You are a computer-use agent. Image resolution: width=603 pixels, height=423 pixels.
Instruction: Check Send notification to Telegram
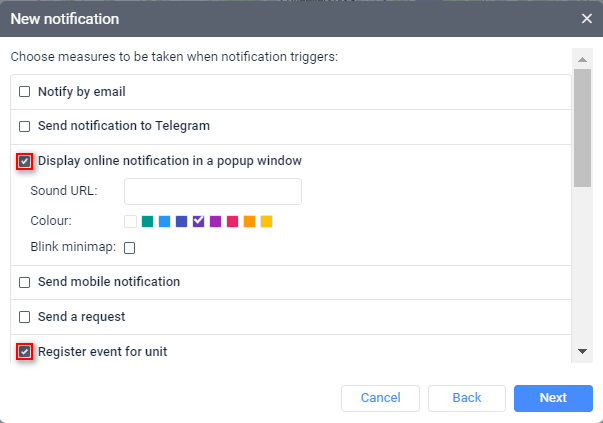point(25,127)
